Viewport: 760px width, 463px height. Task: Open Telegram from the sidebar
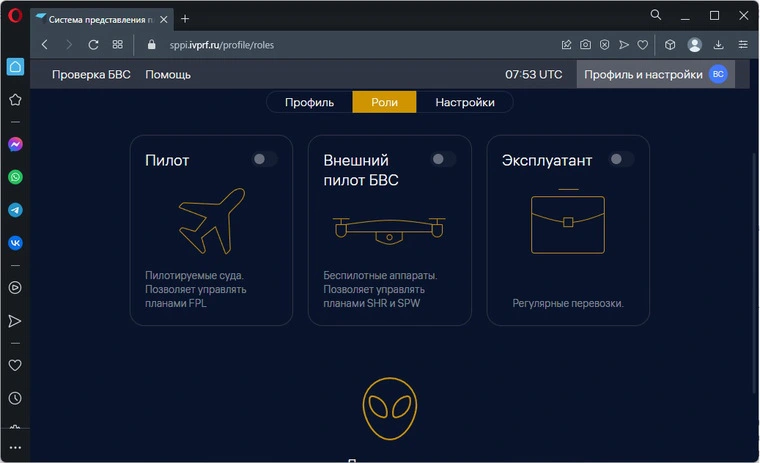tap(15, 210)
